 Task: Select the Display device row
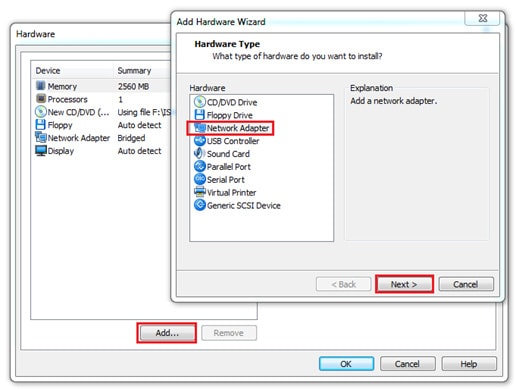tap(102, 151)
